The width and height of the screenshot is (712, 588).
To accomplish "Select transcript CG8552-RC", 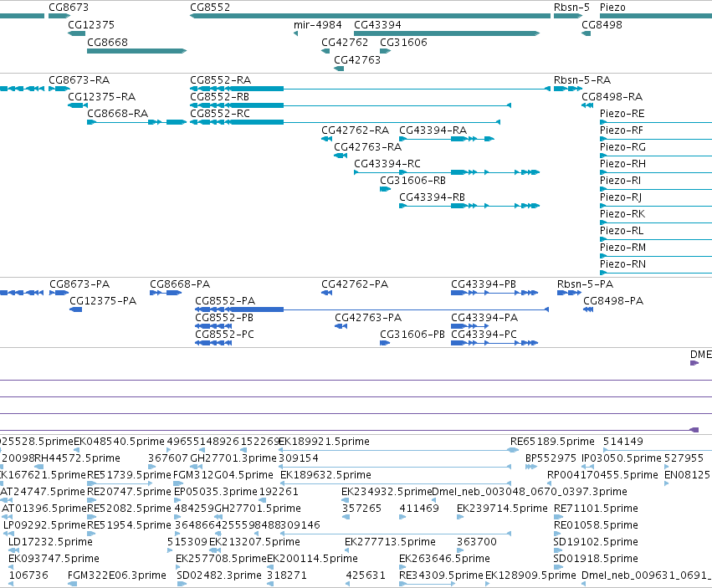I will [x=220, y=114].
